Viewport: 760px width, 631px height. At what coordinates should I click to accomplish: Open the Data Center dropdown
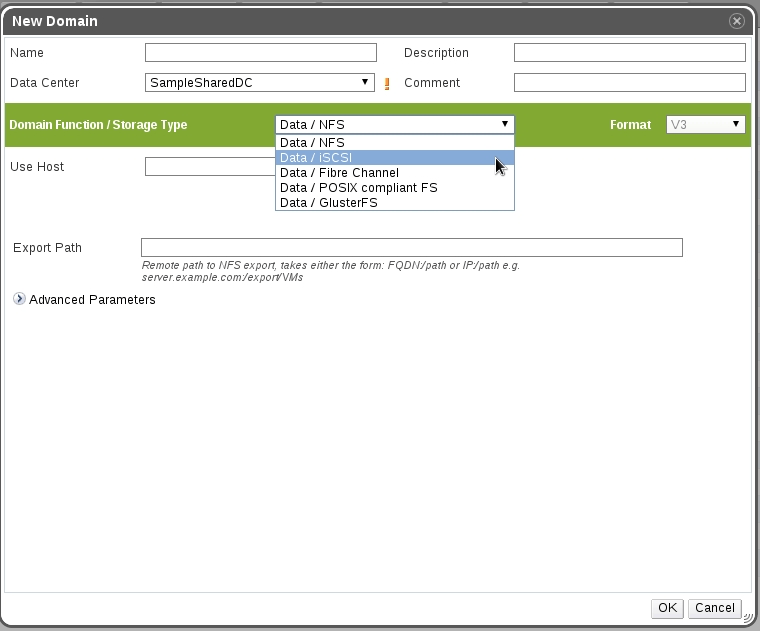tap(260, 83)
